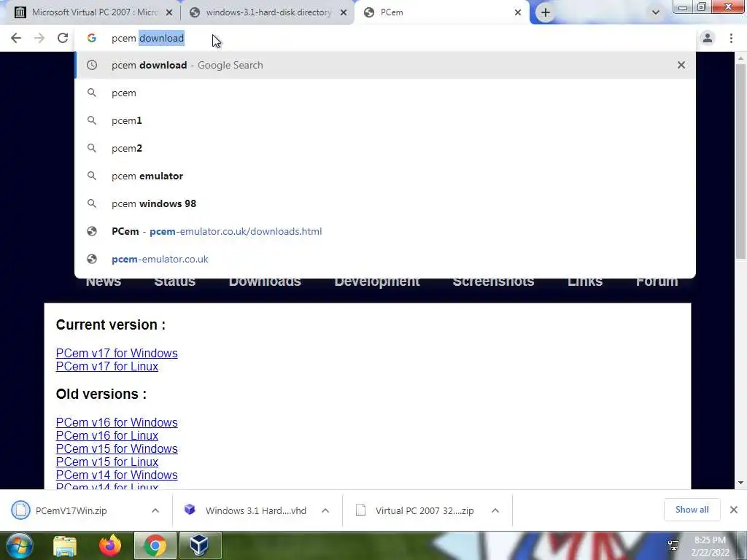Close the Microsoft Virtual PC 2007 tab

pos(169,13)
